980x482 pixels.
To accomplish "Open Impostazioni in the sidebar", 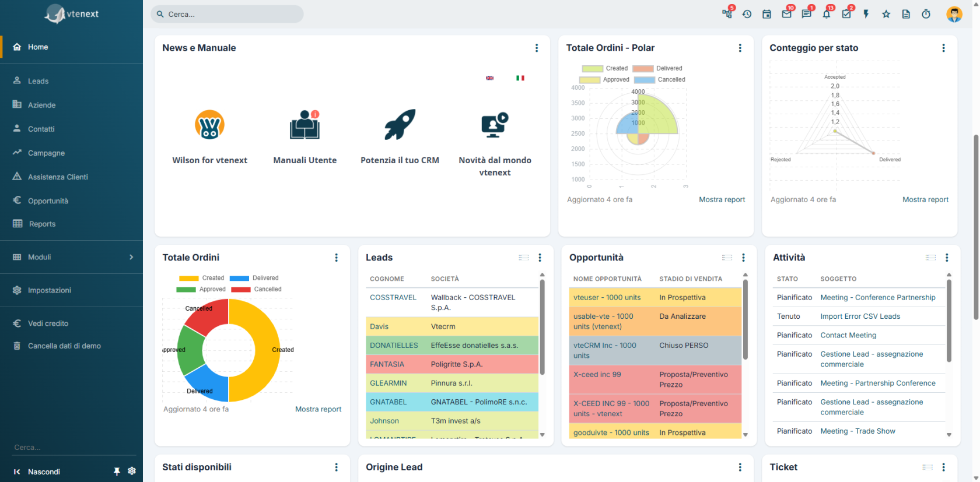I will tap(71, 290).
